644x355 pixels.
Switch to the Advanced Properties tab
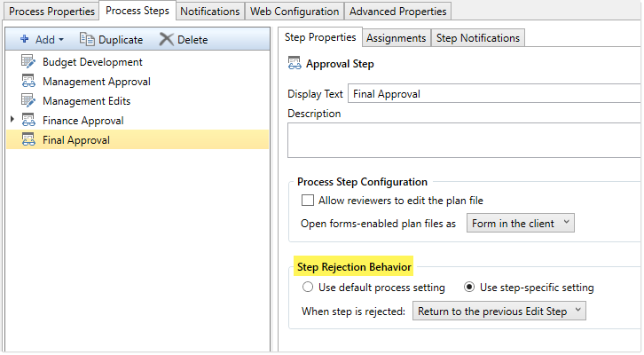pyautogui.click(x=398, y=12)
